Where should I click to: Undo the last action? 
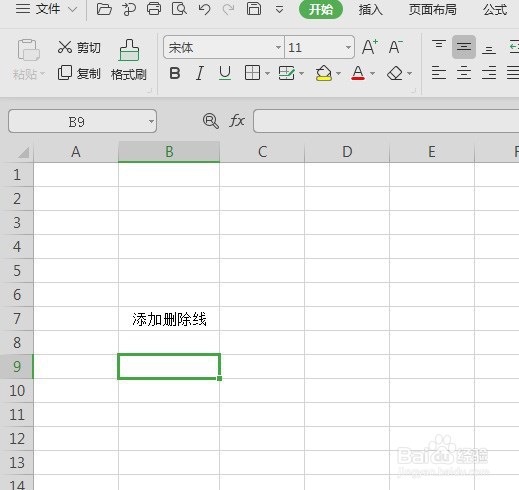pos(204,9)
